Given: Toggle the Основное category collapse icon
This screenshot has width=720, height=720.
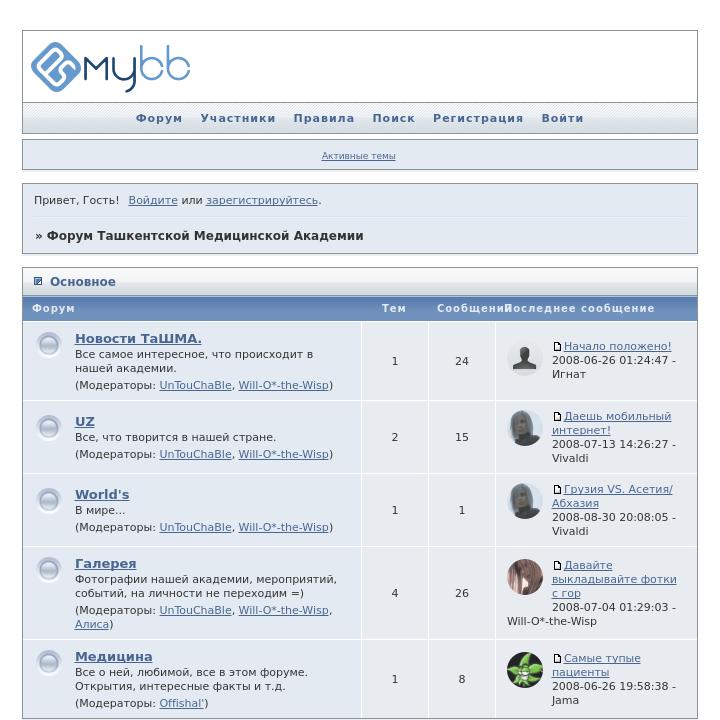Looking at the screenshot, I should coord(38,281).
